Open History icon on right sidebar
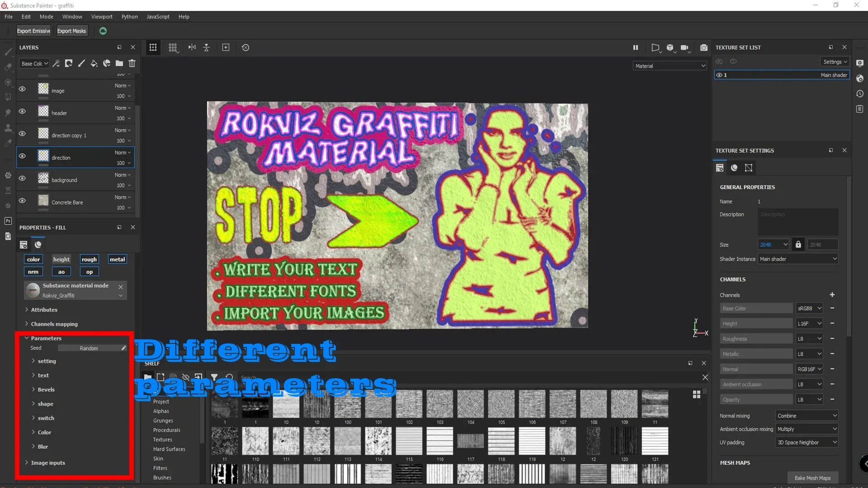 860,94
